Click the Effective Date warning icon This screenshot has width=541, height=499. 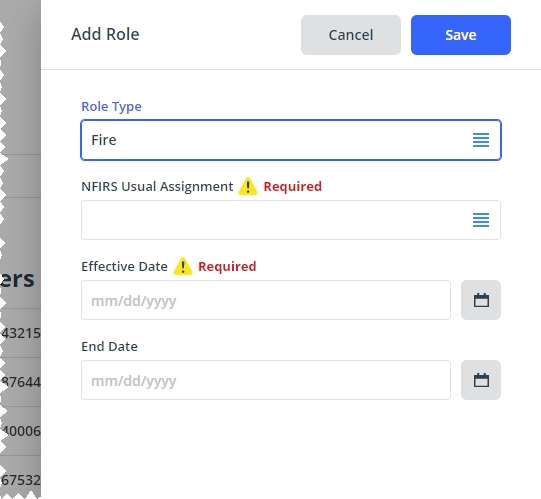pyautogui.click(x=183, y=266)
